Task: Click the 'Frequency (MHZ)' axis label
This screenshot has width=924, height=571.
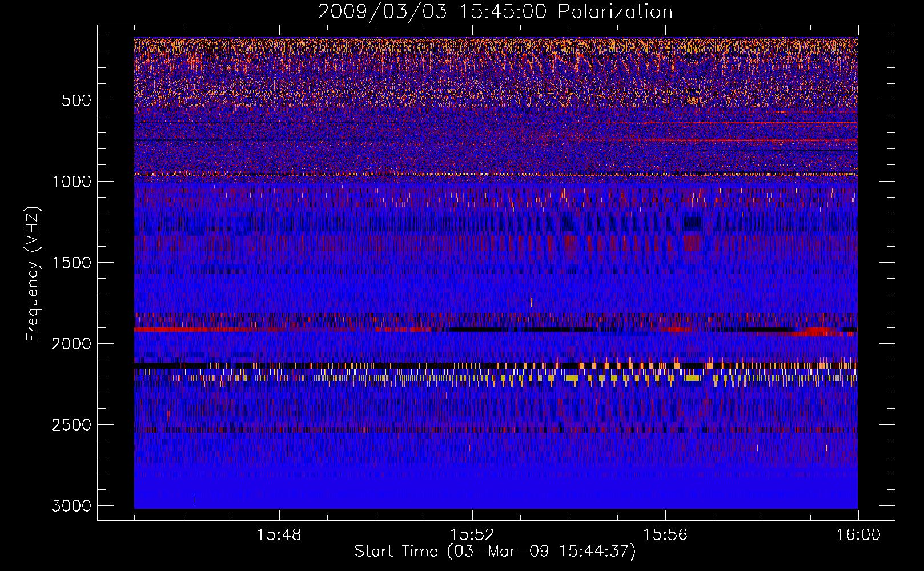Action: (x=33, y=274)
